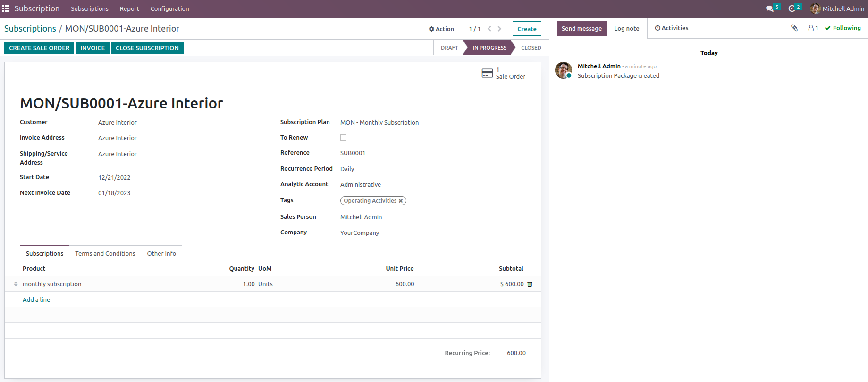Click Mitchell Admin avatar in top bar
This screenshot has width=868, height=382.
point(815,8)
